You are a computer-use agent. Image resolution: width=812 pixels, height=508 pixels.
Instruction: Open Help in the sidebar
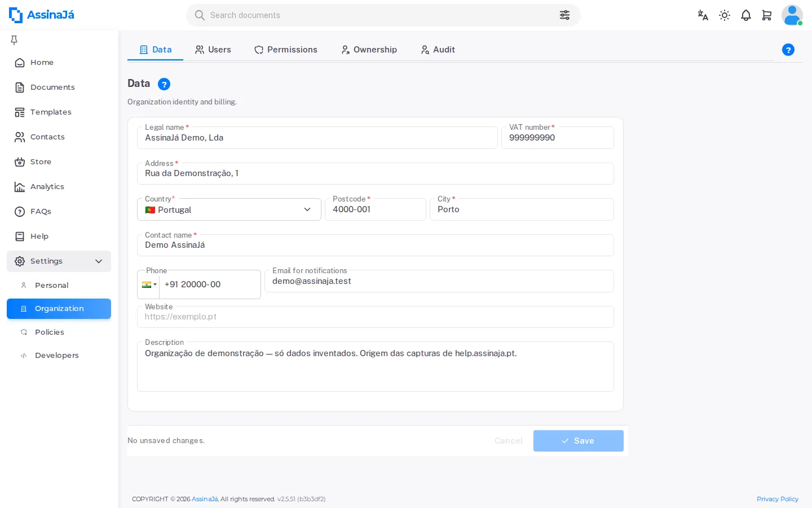coord(59,237)
